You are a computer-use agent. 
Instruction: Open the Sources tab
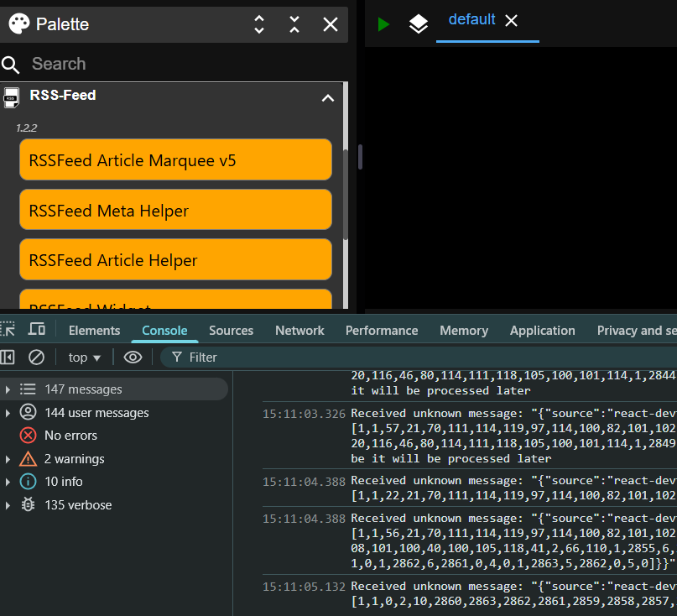coord(231,331)
